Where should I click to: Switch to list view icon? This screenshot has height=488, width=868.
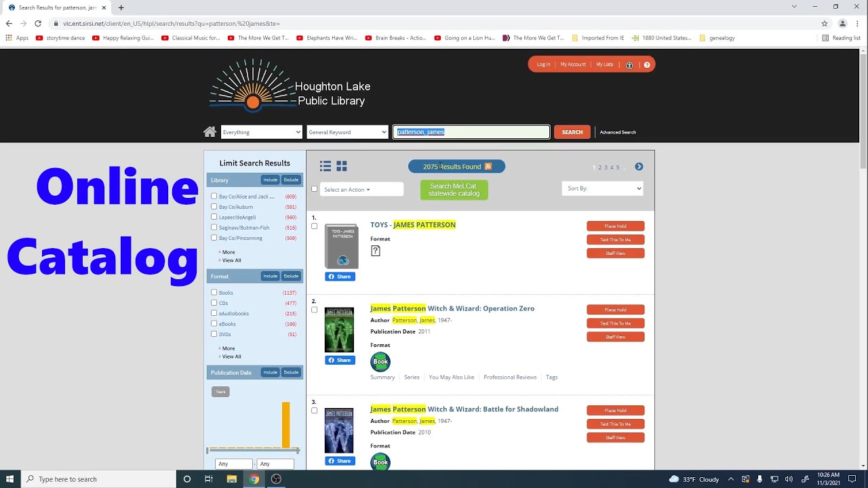coord(325,166)
